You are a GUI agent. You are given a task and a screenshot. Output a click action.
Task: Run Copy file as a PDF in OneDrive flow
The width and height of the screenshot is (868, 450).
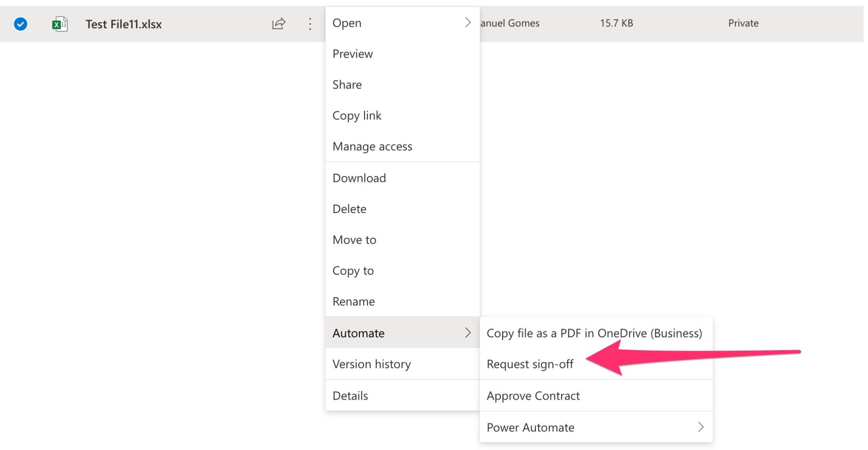click(x=596, y=333)
